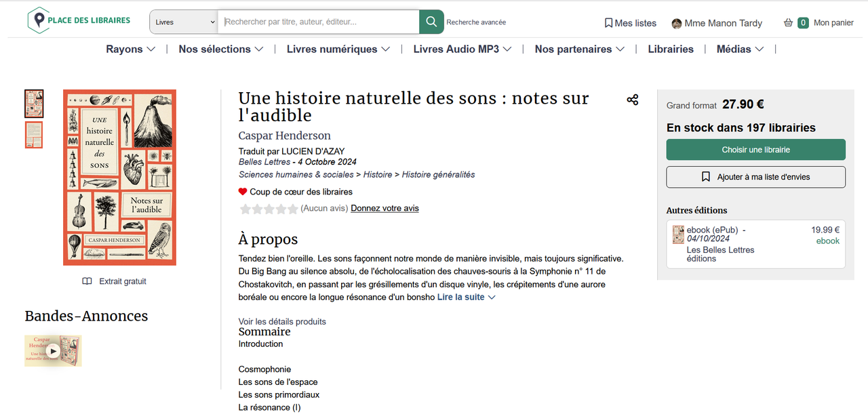
Task: Click translator LUCIEN D'AZAY link
Action: pos(313,151)
